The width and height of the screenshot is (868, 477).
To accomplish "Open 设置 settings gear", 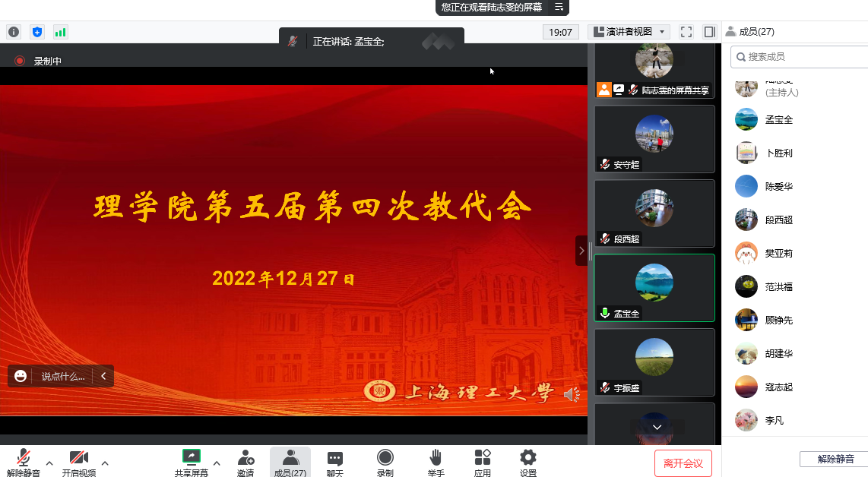I will coord(528,462).
